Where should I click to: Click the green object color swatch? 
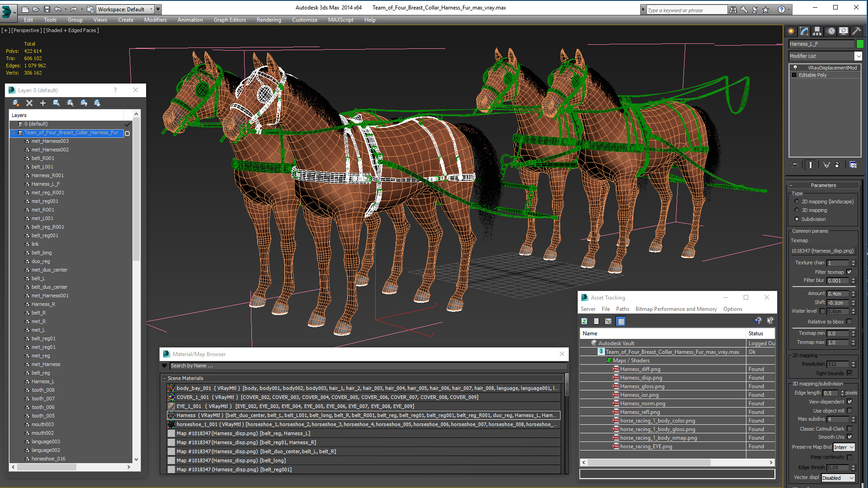tap(860, 44)
